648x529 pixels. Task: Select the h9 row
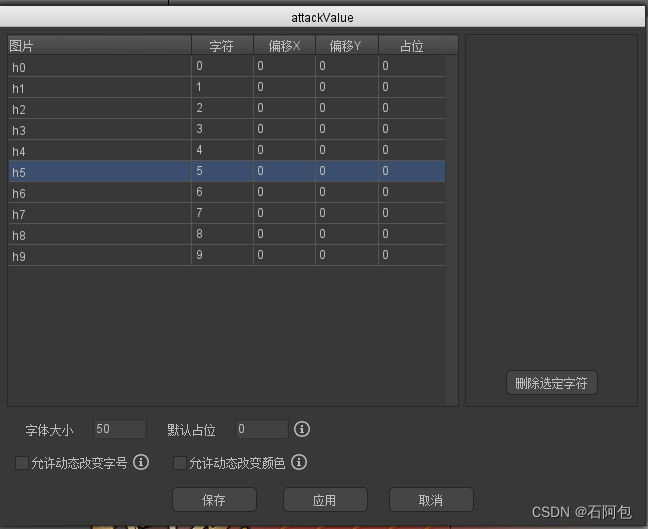click(x=227, y=255)
